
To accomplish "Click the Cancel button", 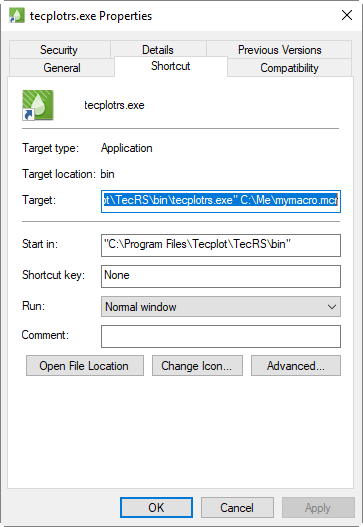I will [x=237, y=508].
